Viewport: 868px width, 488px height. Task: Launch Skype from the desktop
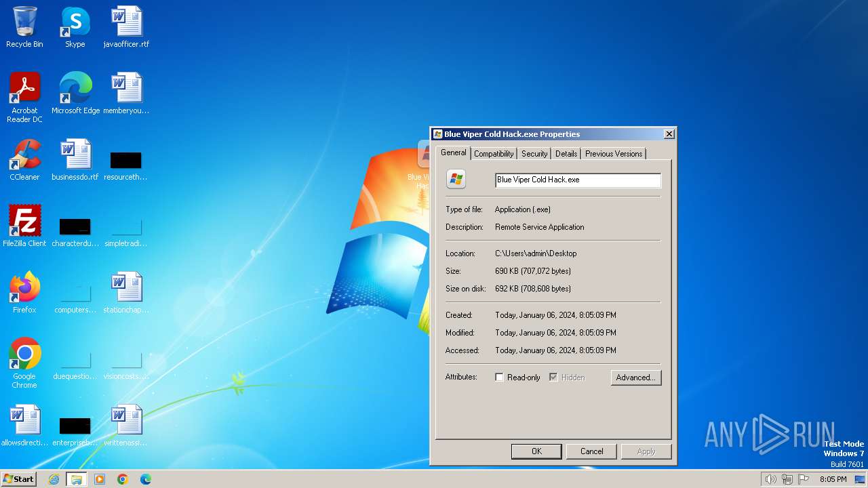click(75, 27)
